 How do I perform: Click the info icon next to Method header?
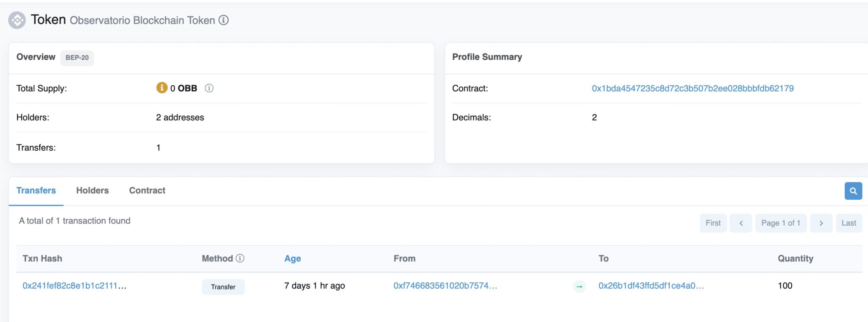tap(240, 258)
